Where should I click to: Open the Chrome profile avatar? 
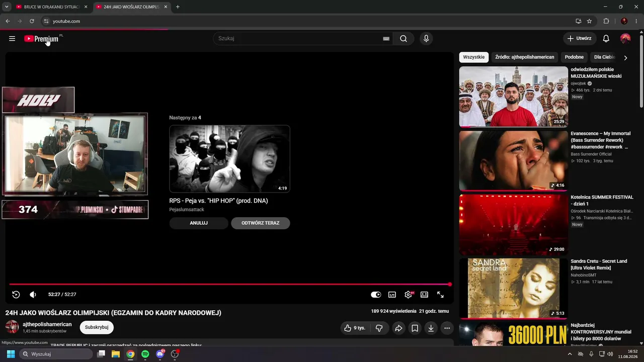pyautogui.click(x=624, y=21)
